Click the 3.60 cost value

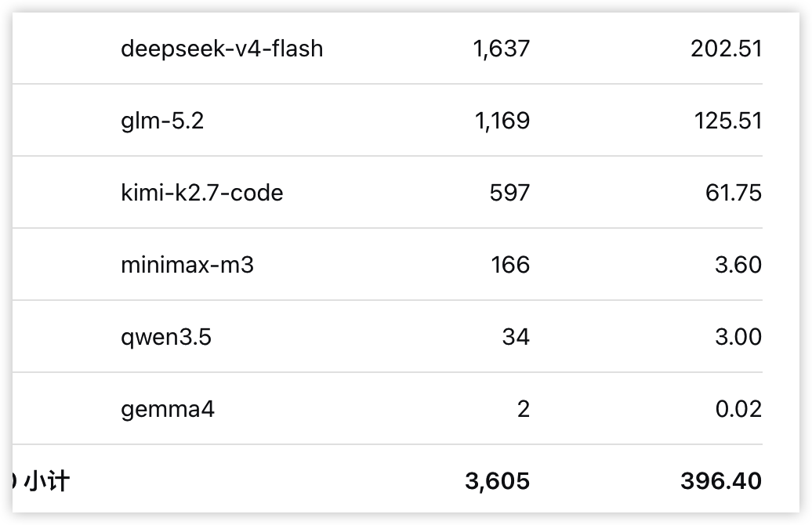(738, 265)
